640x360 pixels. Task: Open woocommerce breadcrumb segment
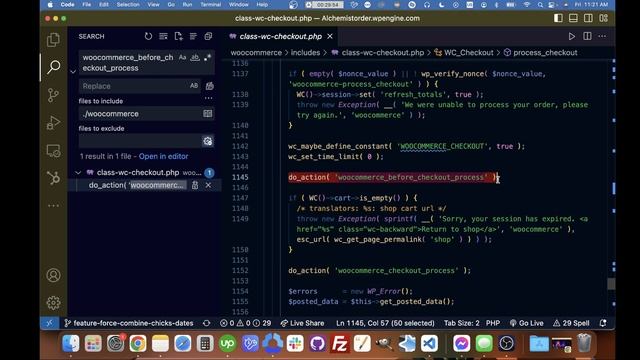(x=256, y=53)
